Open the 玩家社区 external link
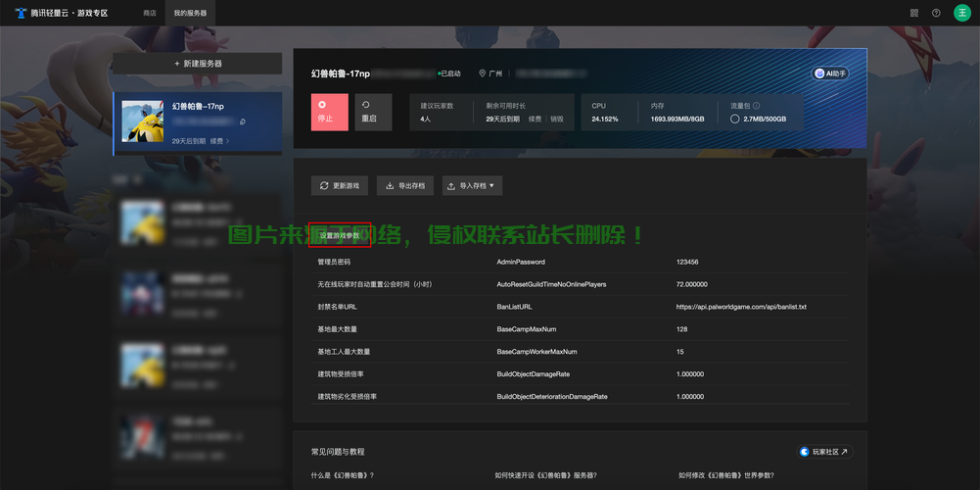Image resolution: width=980 pixels, height=490 pixels. (x=825, y=451)
